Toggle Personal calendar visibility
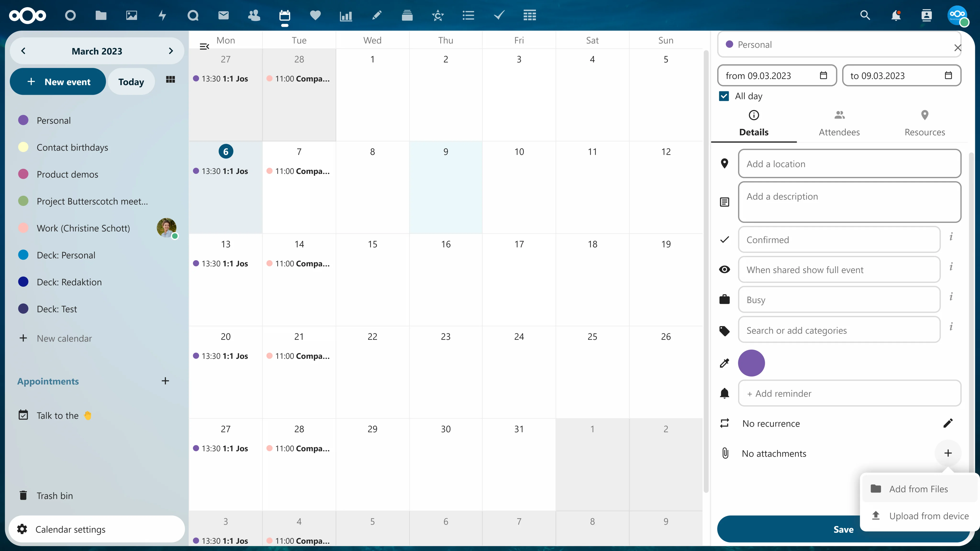 pyautogui.click(x=23, y=120)
